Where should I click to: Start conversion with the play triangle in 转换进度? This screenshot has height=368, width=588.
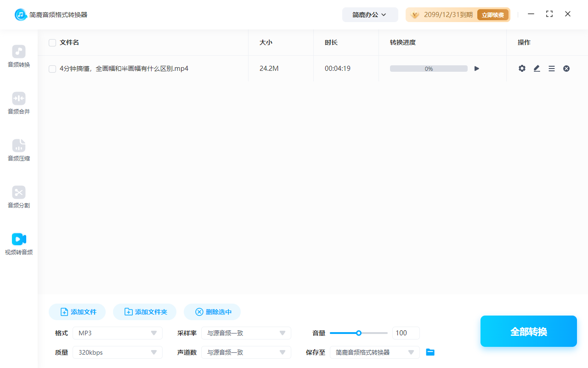click(476, 68)
